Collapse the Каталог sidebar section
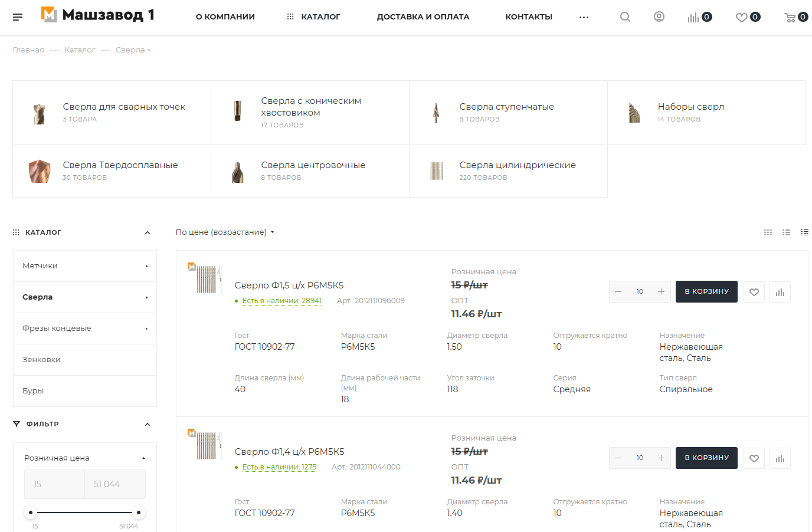The width and height of the screenshot is (812, 532). [148, 232]
